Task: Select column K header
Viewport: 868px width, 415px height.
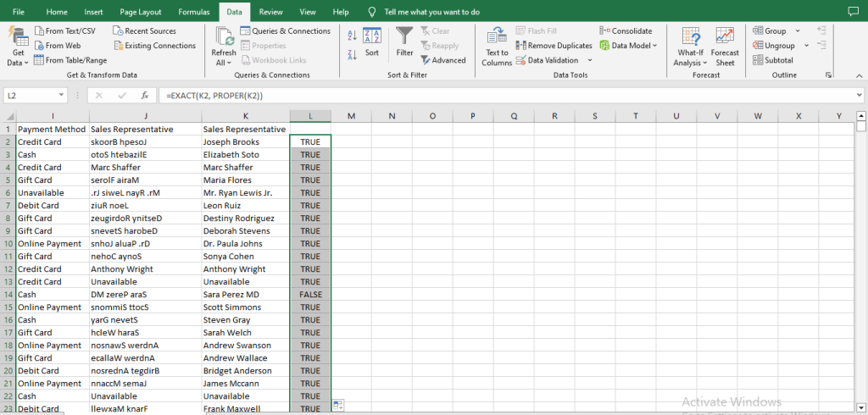Action: pos(245,116)
